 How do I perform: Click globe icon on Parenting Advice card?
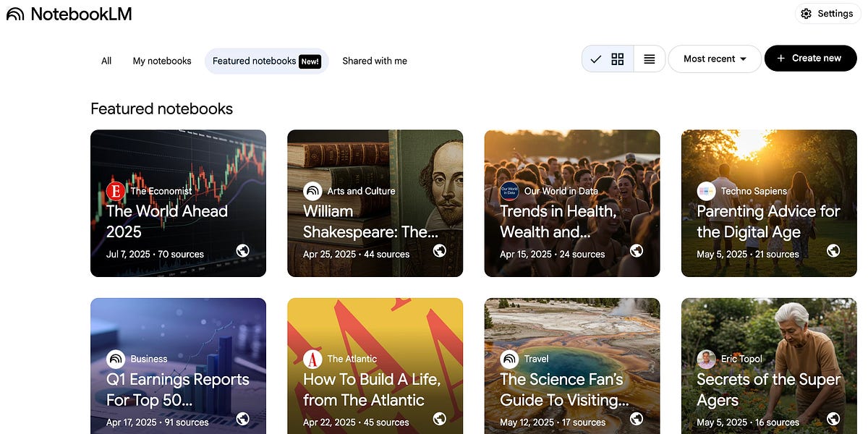pos(833,251)
